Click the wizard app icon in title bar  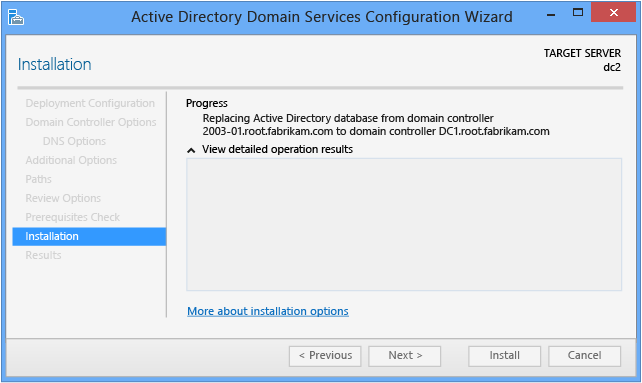16,17
